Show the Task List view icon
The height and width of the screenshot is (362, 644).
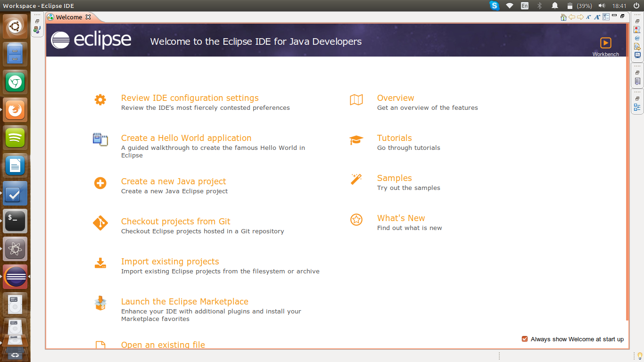coord(637,81)
